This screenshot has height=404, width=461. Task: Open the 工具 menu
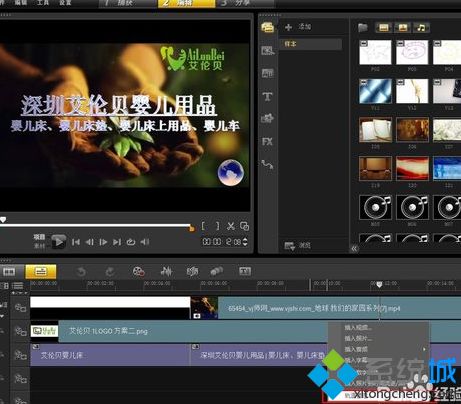point(43,3)
